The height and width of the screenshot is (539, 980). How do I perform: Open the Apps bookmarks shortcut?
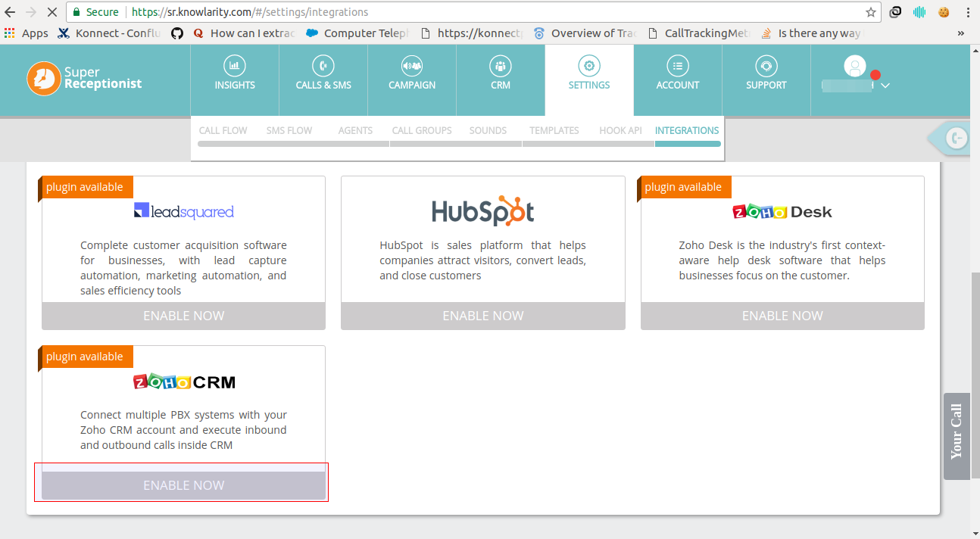[27, 33]
